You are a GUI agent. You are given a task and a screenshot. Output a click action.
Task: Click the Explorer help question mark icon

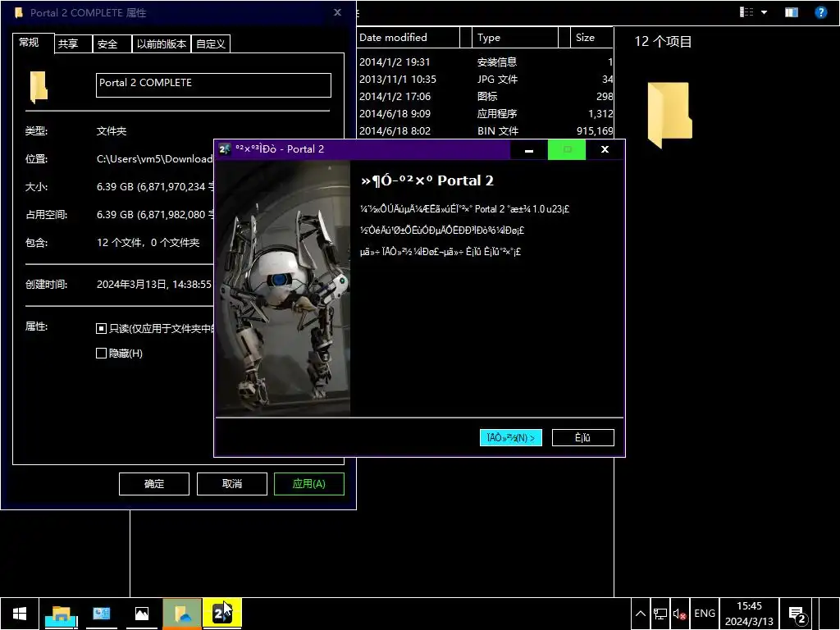click(820, 12)
